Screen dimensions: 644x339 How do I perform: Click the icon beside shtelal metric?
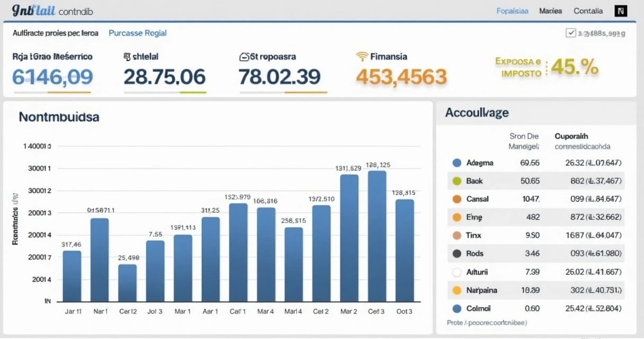tap(127, 56)
